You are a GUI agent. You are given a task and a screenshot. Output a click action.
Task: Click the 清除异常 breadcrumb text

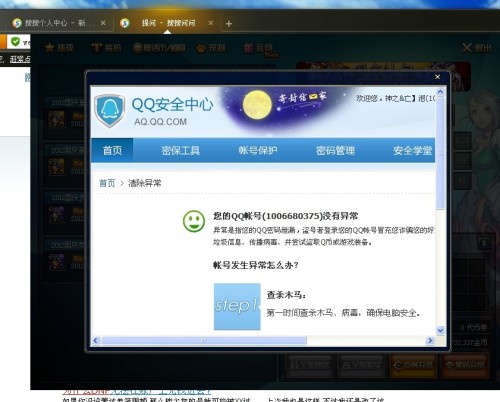(x=145, y=183)
